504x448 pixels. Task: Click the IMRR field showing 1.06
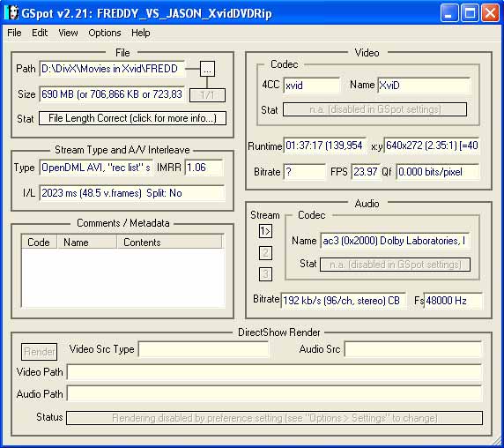point(204,168)
